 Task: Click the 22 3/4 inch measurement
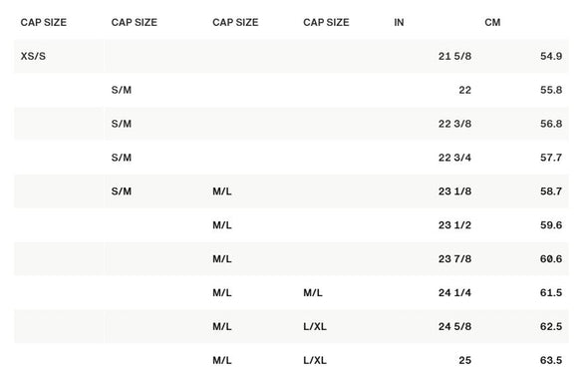[454, 158]
